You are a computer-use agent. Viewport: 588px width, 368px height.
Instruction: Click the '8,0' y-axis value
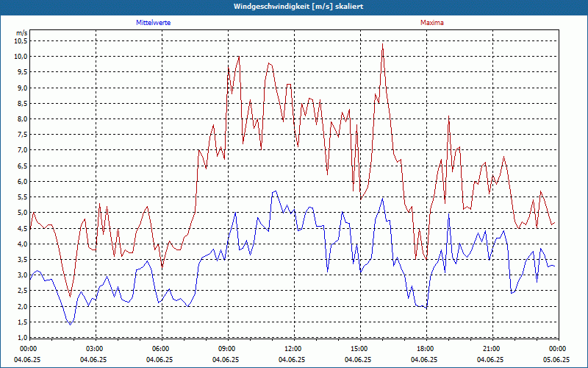tap(22, 119)
